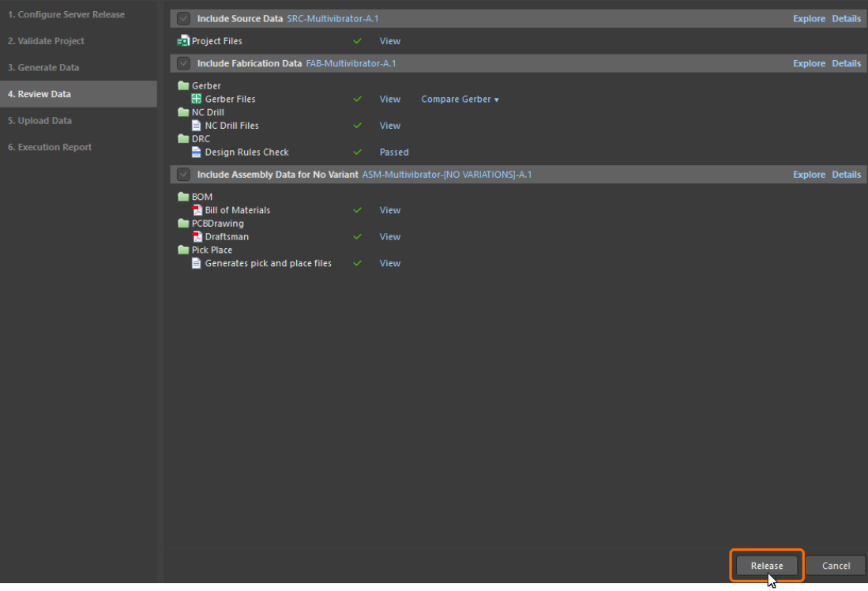Image resolution: width=868 pixels, height=591 pixels.
Task: Click the Project Files icon
Action: click(183, 41)
